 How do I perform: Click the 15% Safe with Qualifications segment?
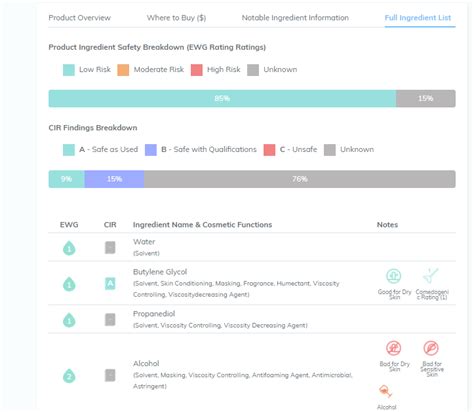(114, 179)
